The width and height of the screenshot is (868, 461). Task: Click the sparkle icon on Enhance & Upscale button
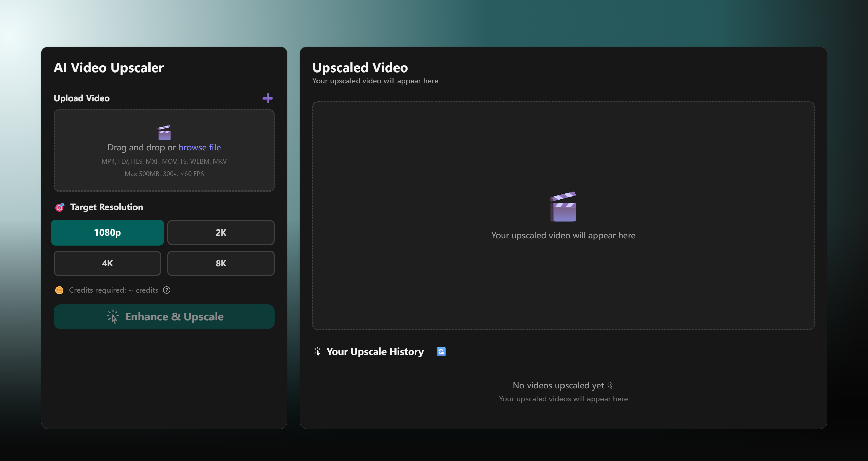[x=113, y=317]
